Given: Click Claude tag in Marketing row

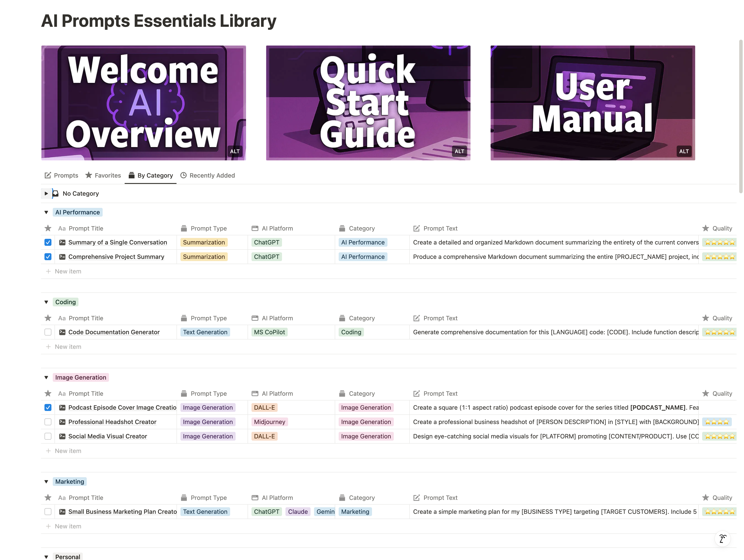Looking at the screenshot, I should point(298,512).
